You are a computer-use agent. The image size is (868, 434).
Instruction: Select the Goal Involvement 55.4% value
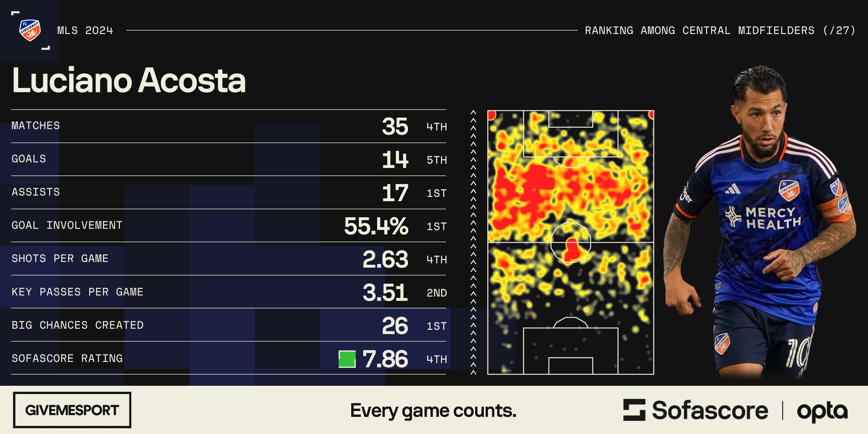pos(376,226)
